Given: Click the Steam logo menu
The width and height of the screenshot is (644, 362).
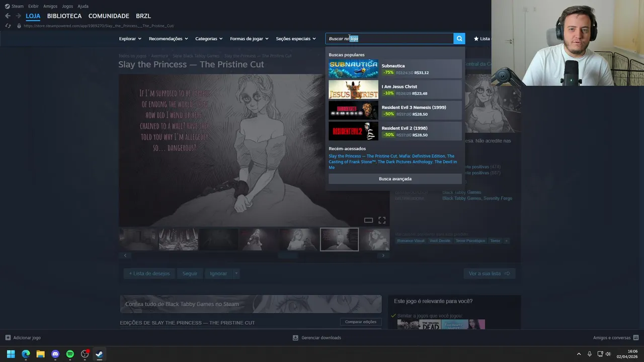Looking at the screenshot, I should tap(7, 6).
